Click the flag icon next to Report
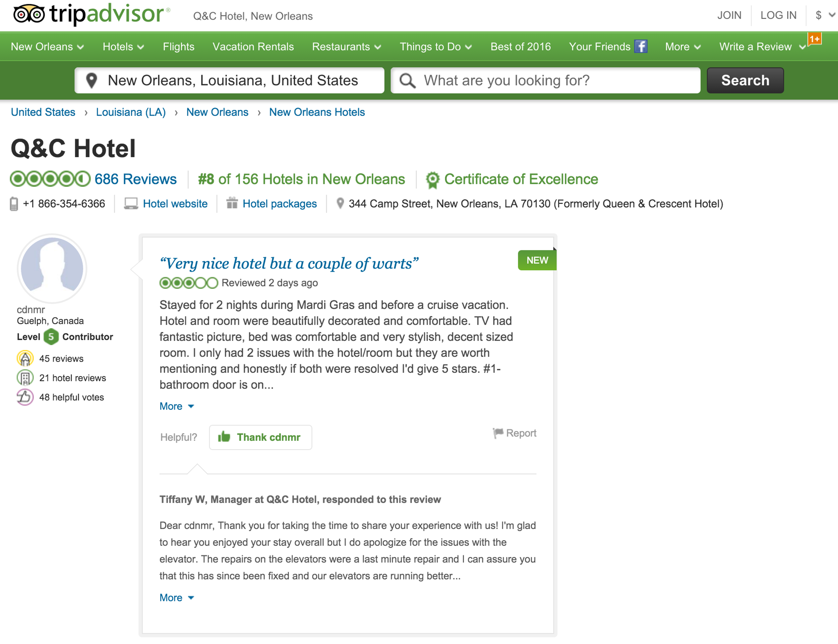Viewport: 838px width, 644px height. (498, 433)
